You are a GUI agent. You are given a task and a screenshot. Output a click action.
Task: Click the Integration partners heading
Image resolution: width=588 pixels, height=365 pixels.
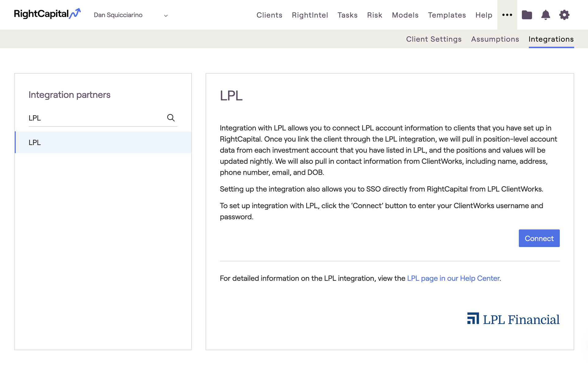coord(70,95)
